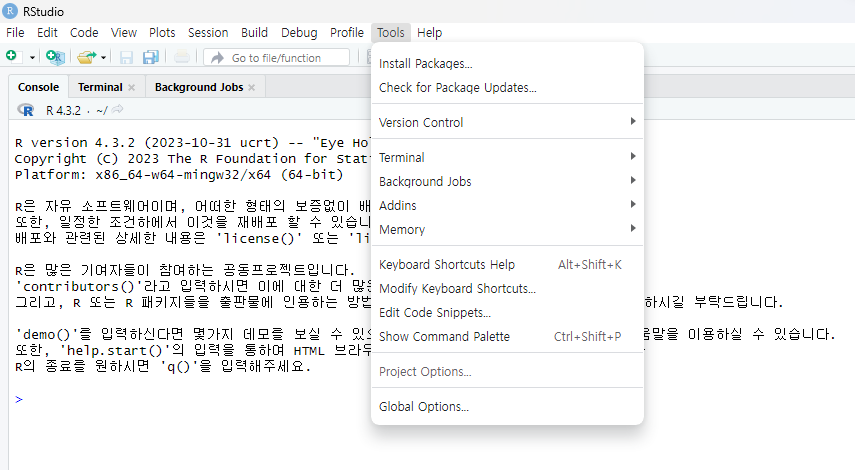Open the Build menu
The image size is (855, 470).
(255, 33)
